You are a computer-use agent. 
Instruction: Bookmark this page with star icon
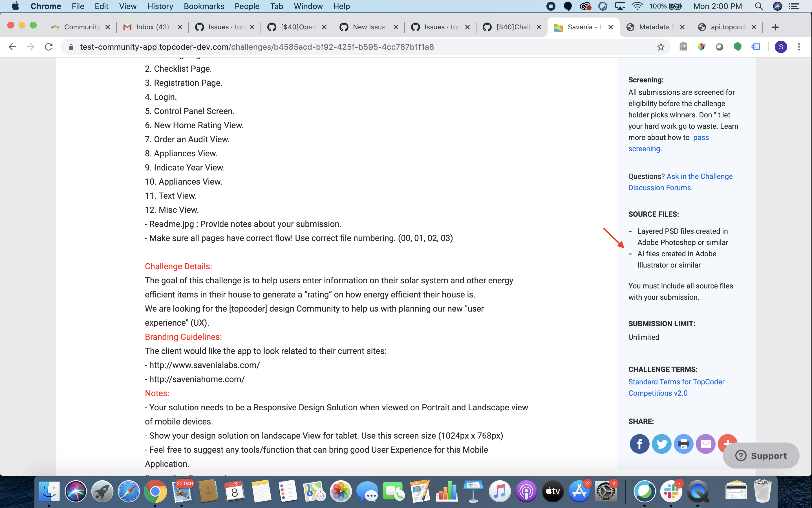[661, 47]
